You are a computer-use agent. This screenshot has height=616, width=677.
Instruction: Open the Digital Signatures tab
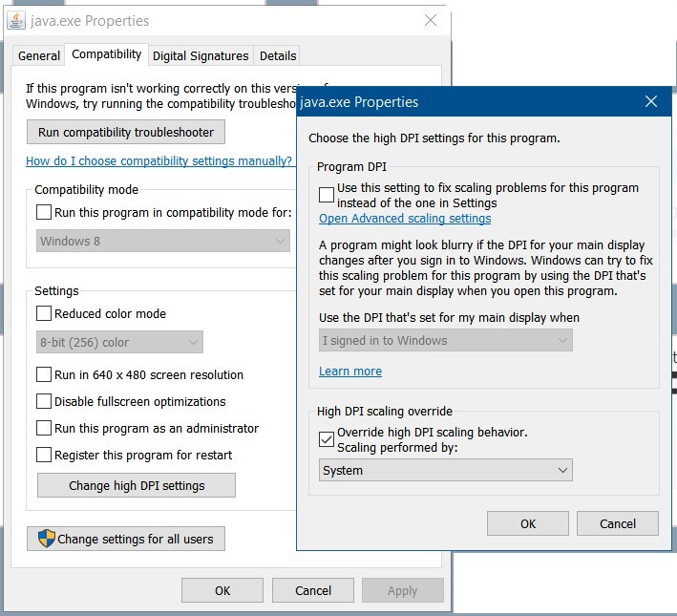(201, 55)
